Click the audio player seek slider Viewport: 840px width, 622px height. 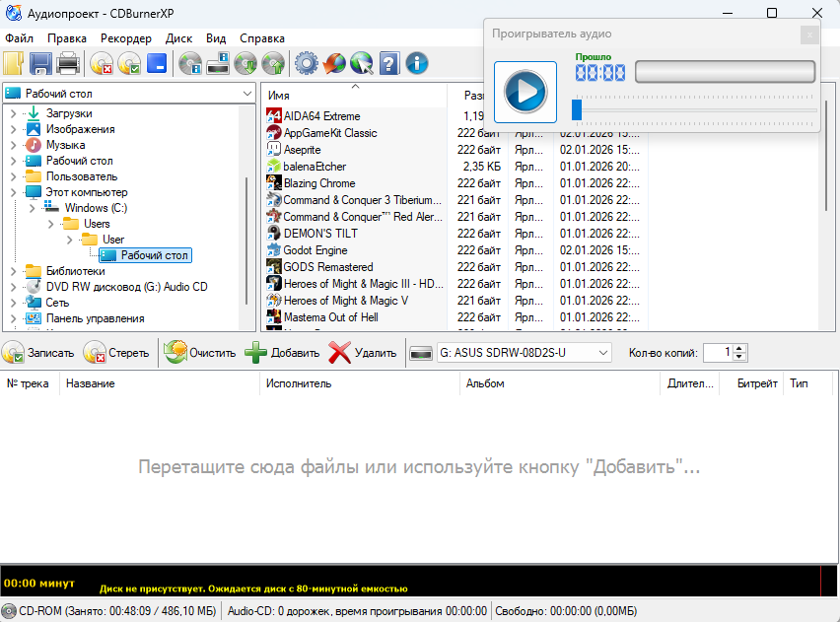click(694, 108)
